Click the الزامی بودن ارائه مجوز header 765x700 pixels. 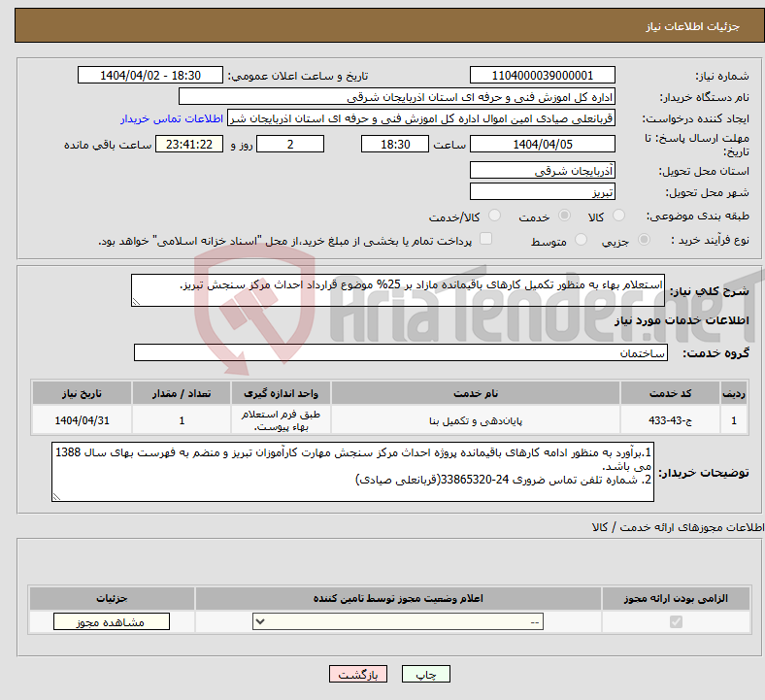tap(676, 598)
